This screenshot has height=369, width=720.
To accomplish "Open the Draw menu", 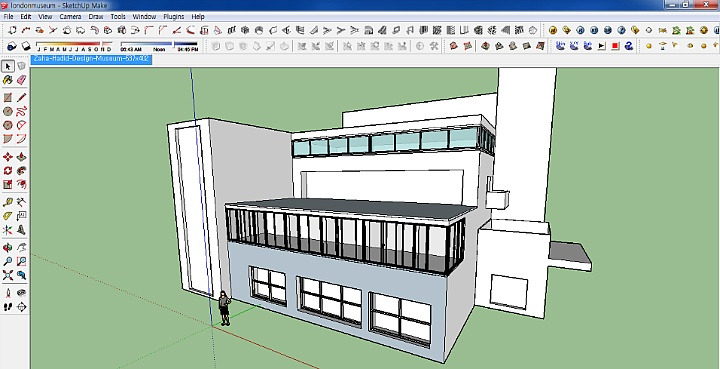I will point(96,17).
